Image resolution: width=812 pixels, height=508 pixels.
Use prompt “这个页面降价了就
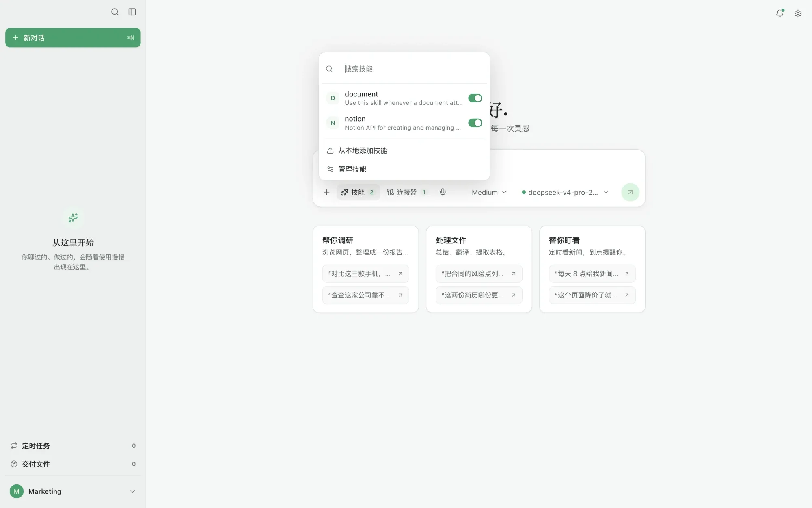tap(592, 295)
